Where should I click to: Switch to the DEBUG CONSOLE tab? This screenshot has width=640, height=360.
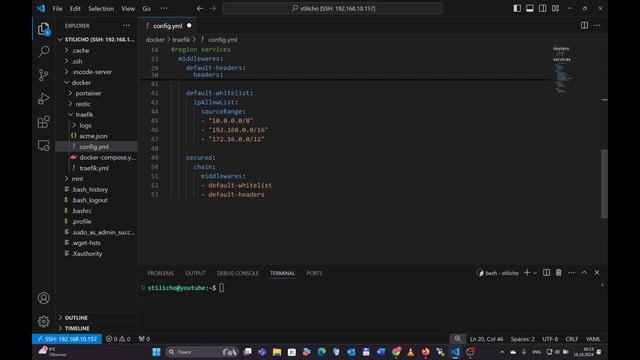[x=238, y=273]
